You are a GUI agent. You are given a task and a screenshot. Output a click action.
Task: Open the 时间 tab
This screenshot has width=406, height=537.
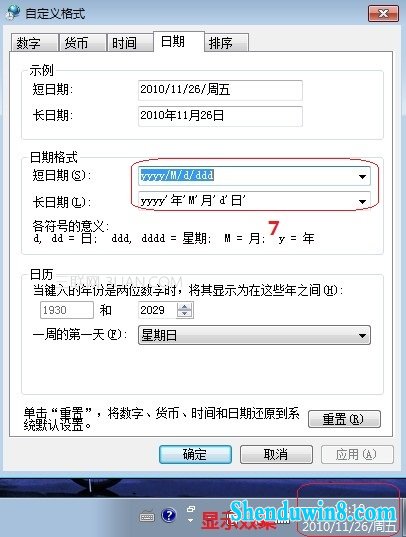(x=130, y=43)
